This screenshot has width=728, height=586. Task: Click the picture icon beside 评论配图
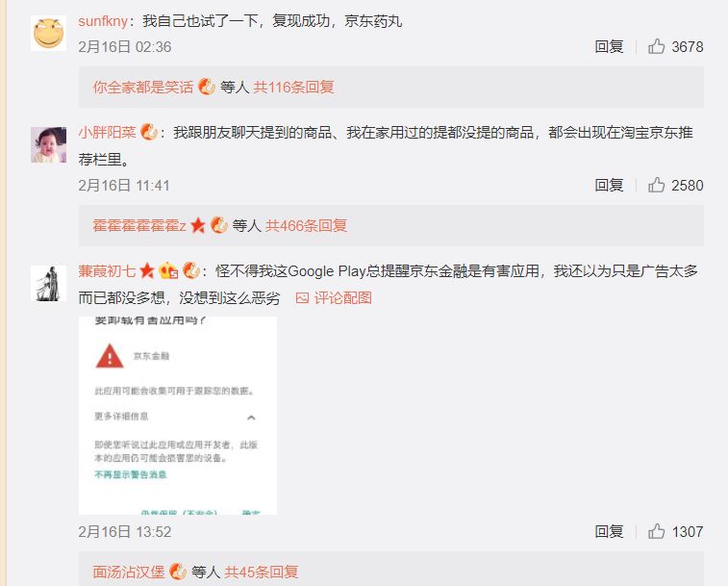click(302, 298)
